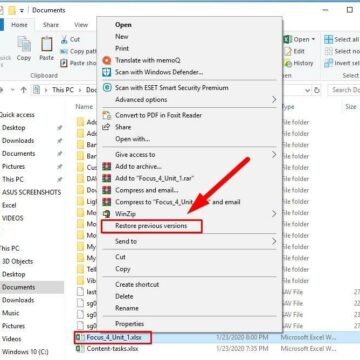This screenshot has height=360, width=360.
Task: Click the Invert selection ribbon item
Action: click(x=342, y=63)
